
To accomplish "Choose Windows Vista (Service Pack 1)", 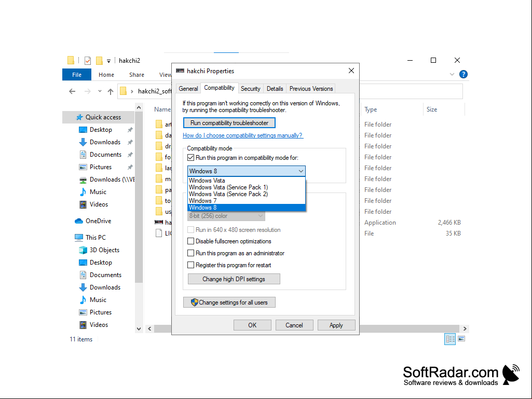I will [247, 187].
